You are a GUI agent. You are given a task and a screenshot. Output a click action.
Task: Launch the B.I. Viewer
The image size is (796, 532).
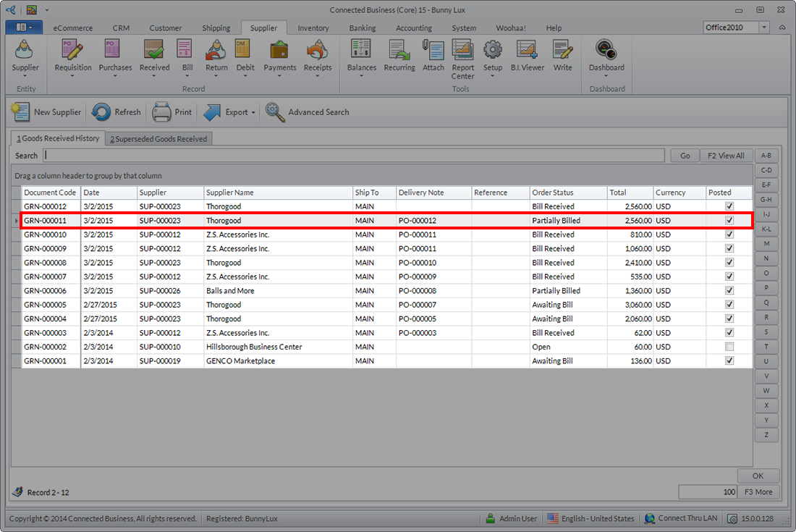(527, 50)
